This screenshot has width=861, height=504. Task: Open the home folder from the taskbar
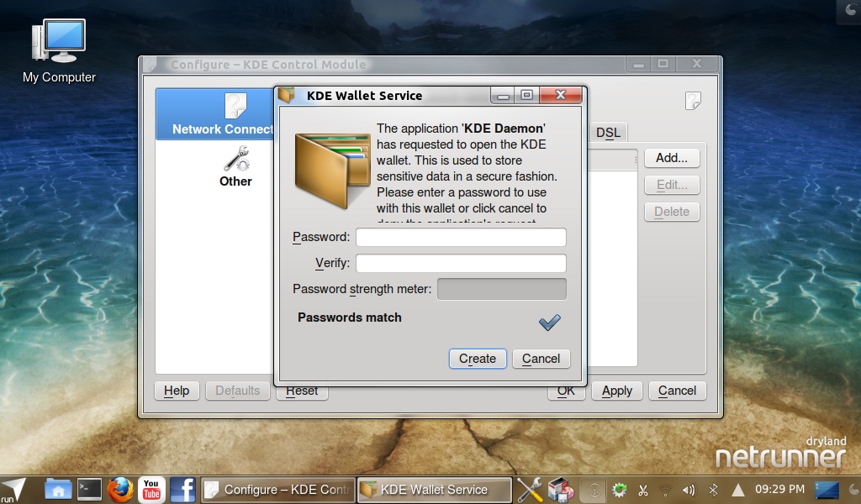[x=58, y=490]
